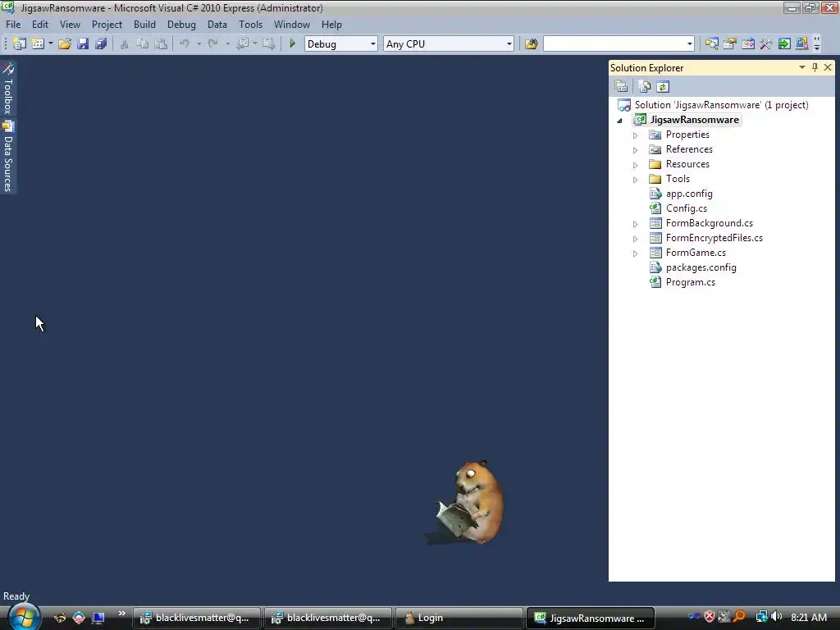840x630 pixels.
Task: Open the Extension Manager toolbar icon
Action: [802, 44]
